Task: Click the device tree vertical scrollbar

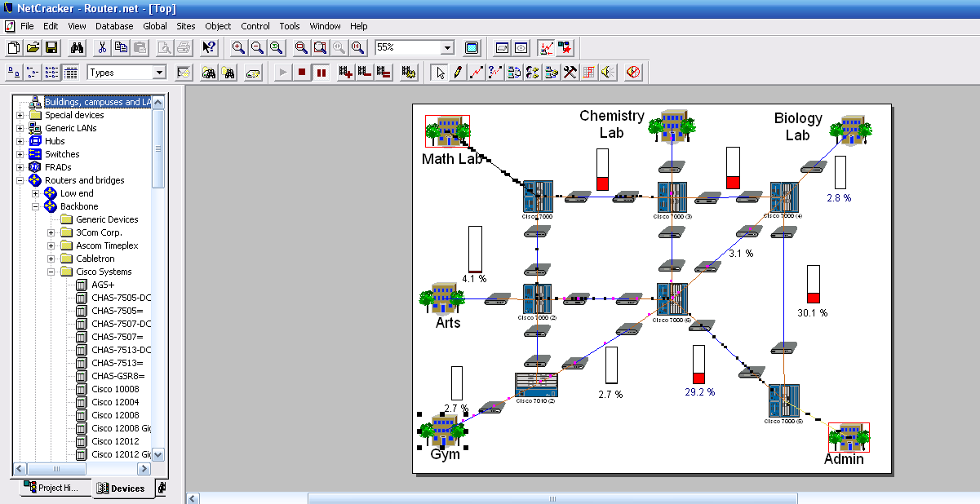Action: coord(158,277)
